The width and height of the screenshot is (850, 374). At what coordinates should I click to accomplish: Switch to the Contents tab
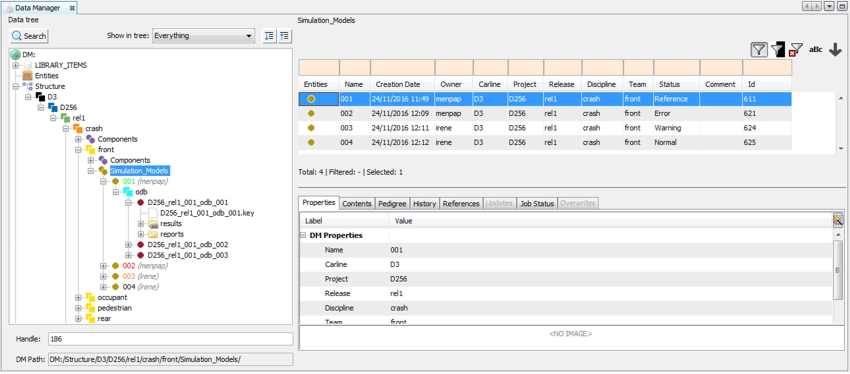tap(357, 203)
